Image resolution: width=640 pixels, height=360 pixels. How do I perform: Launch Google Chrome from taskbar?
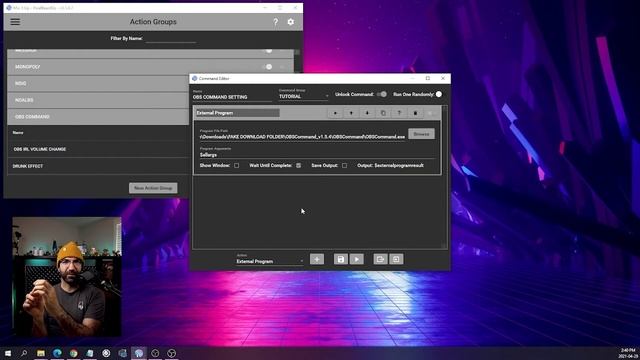pos(73,353)
